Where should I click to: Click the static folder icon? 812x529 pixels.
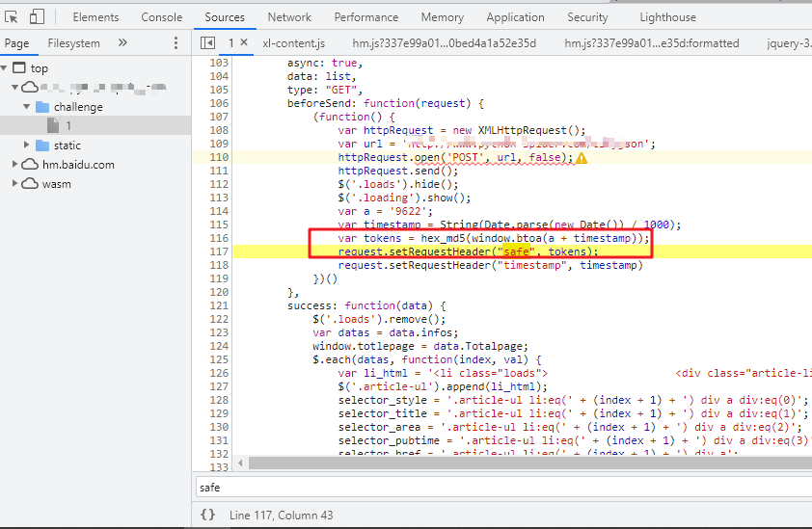(41, 145)
